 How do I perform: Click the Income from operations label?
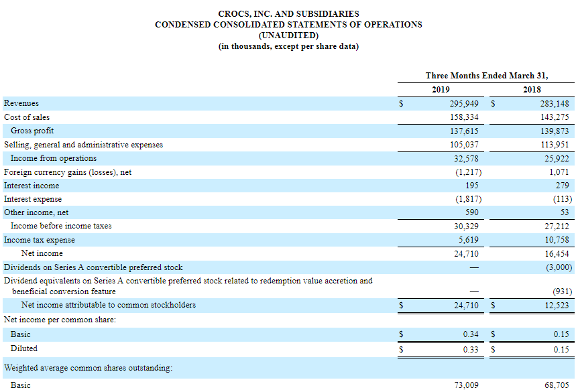click(x=54, y=158)
